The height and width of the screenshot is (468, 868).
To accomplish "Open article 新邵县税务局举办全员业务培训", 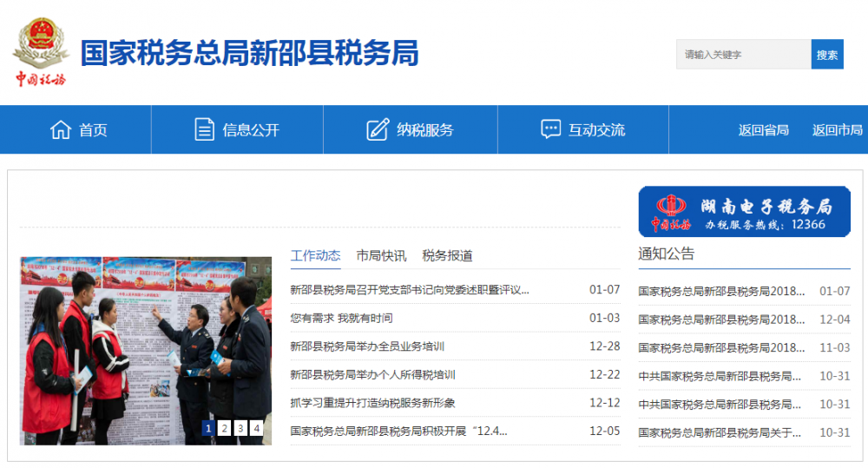I will tap(367, 346).
